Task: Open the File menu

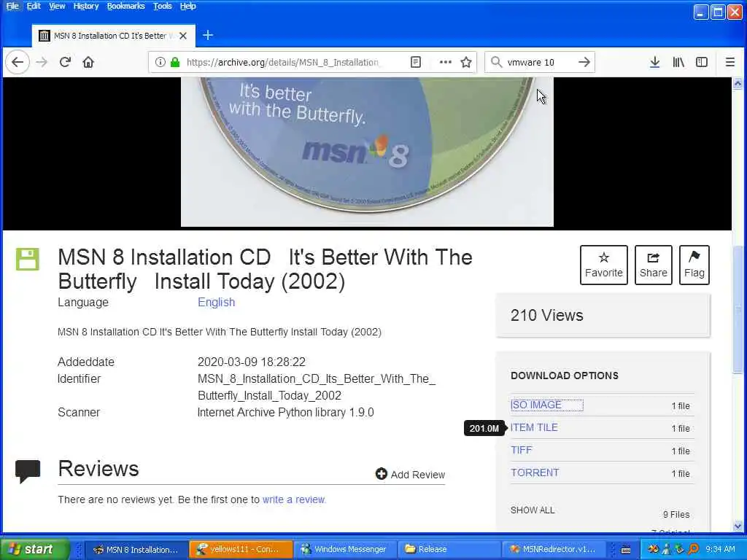Action: [12, 6]
